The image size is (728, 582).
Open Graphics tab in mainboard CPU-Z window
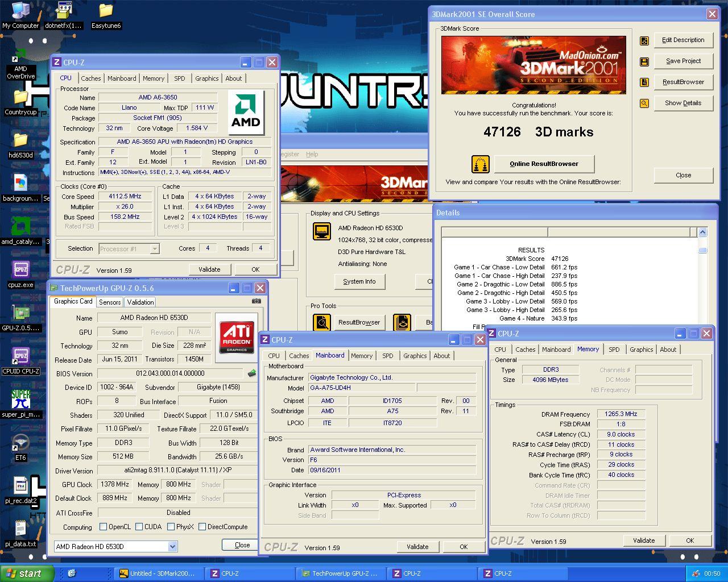click(415, 356)
